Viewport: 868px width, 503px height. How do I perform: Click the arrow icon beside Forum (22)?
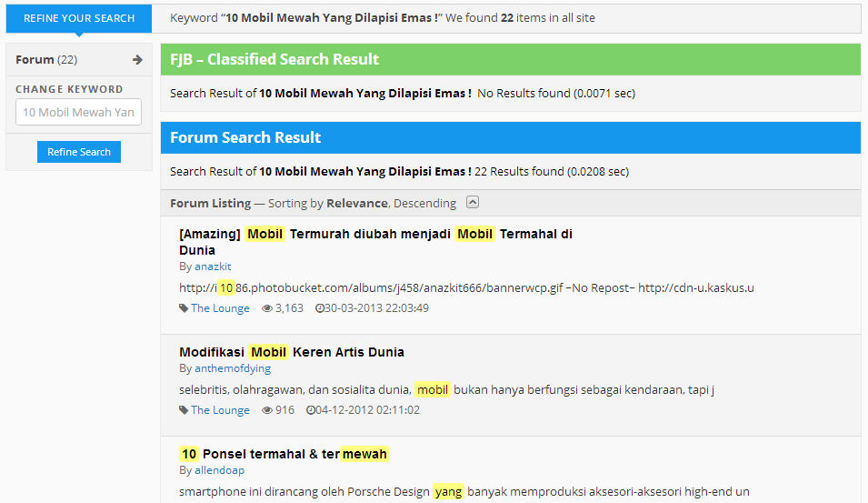(x=137, y=60)
